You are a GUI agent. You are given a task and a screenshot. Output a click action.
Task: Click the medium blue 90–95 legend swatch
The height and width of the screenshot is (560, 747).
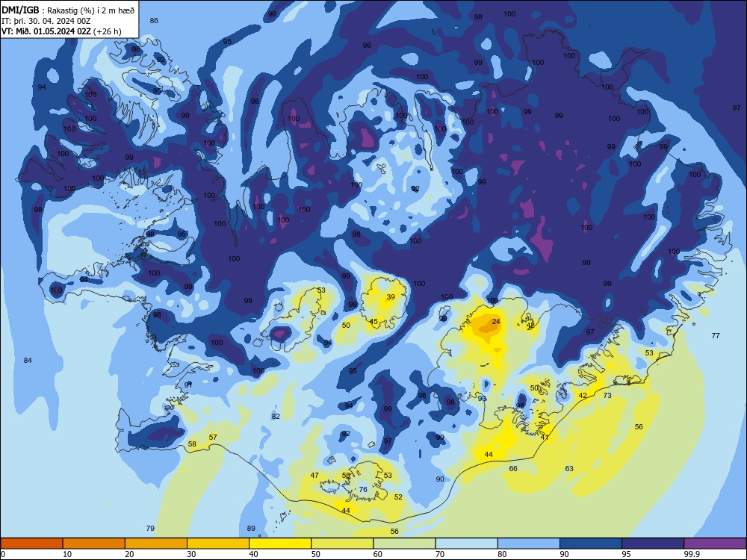(x=591, y=544)
